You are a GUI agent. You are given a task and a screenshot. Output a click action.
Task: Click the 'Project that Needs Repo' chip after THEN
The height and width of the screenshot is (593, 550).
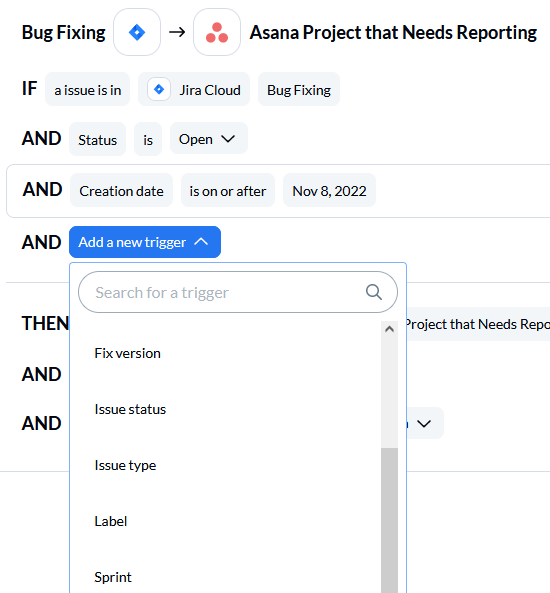(478, 324)
